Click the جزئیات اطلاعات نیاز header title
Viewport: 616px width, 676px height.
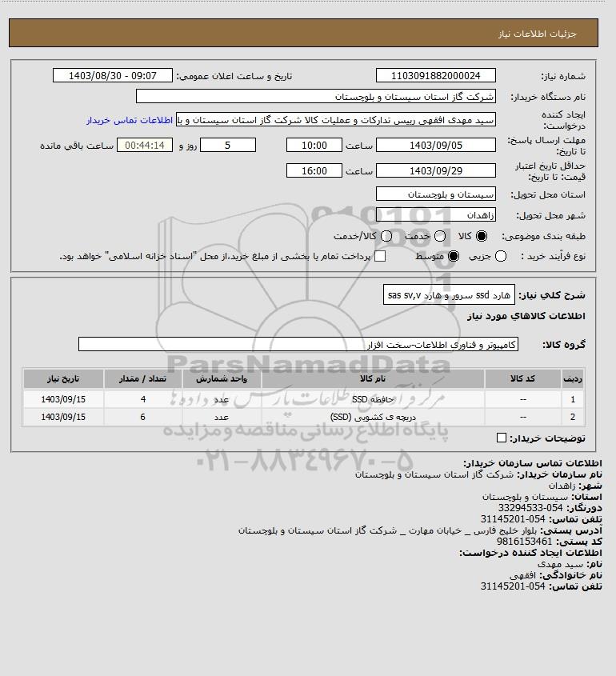point(537,34)
